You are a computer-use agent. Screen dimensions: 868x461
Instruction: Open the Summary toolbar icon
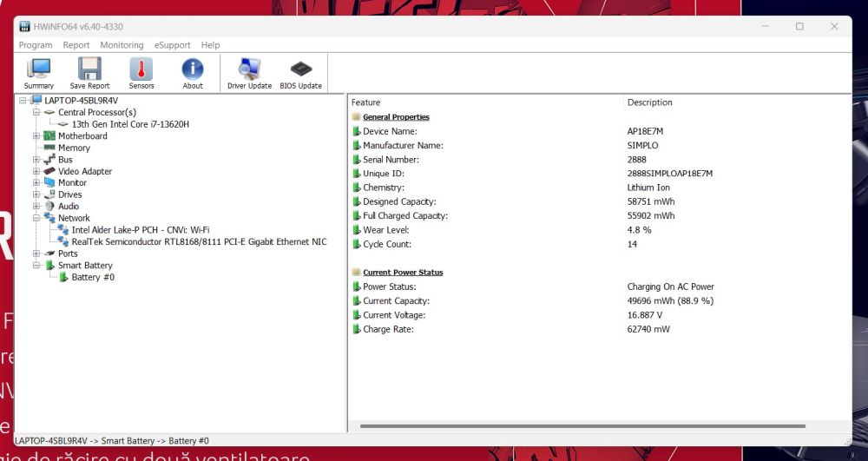point(38,73)
